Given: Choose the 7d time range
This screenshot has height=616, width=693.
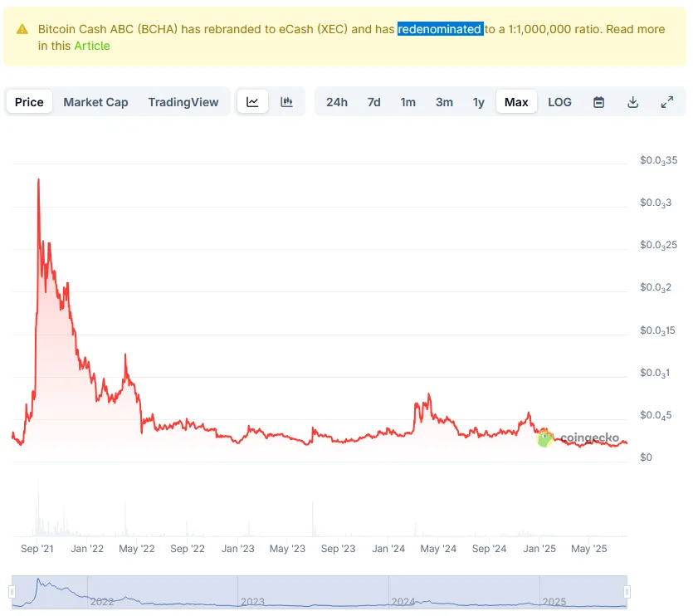Looking at the screenshot, I should tap(374, 102).
